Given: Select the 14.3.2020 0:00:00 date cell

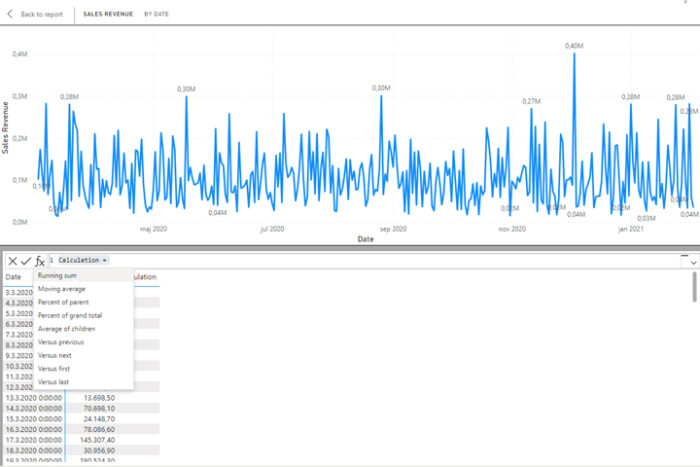Looking at the screenshot, I should (34, 409).
